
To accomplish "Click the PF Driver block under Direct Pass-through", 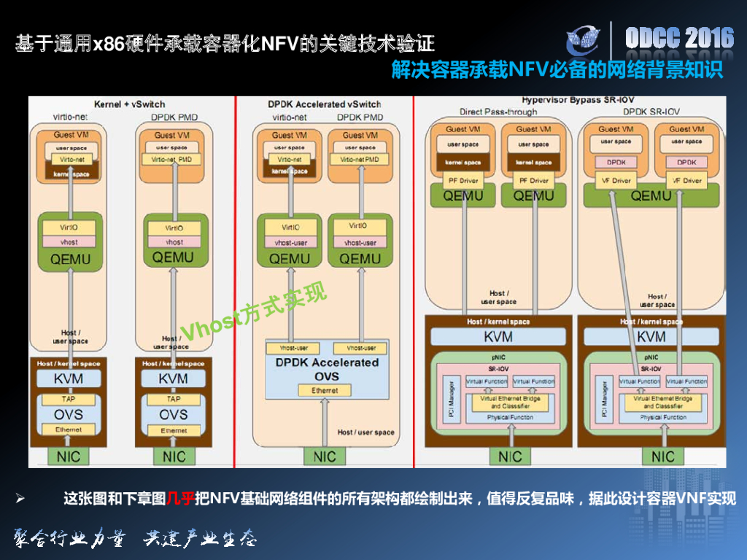I will [x=462, y=180].
